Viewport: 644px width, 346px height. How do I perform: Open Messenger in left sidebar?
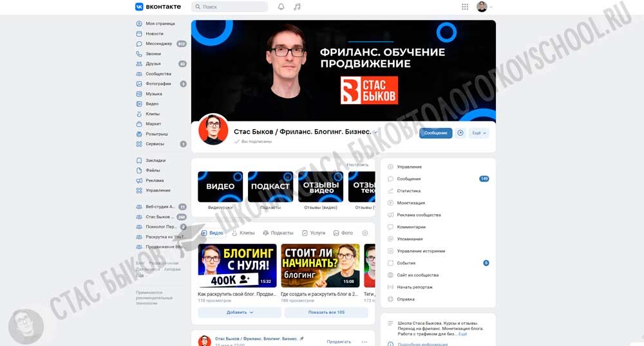158,44
